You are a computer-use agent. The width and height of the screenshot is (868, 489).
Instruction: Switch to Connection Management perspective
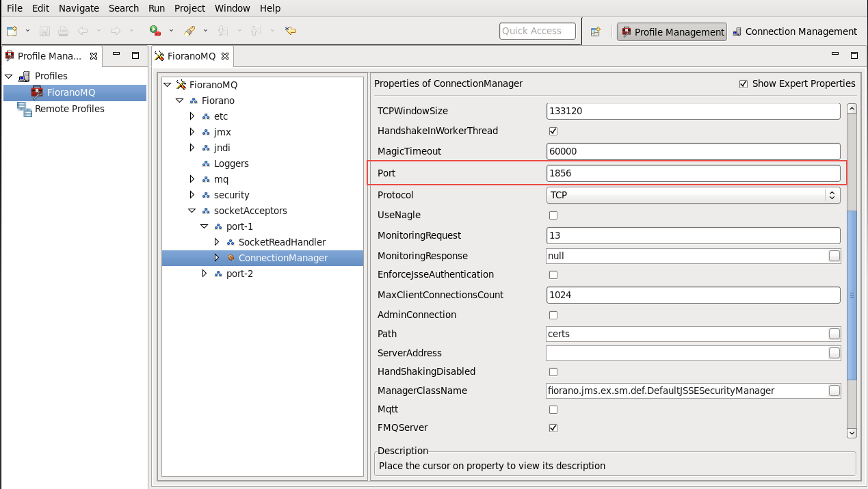click(794, 31)
